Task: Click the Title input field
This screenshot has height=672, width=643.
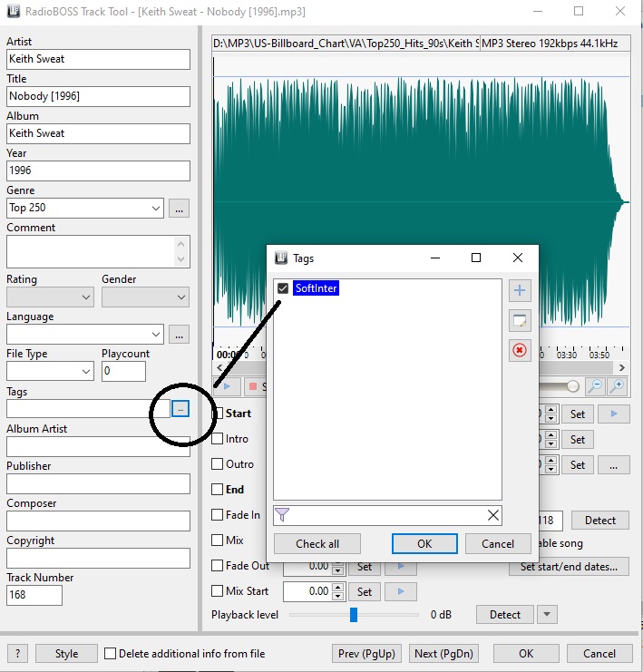Action: [x=98, y=96]
